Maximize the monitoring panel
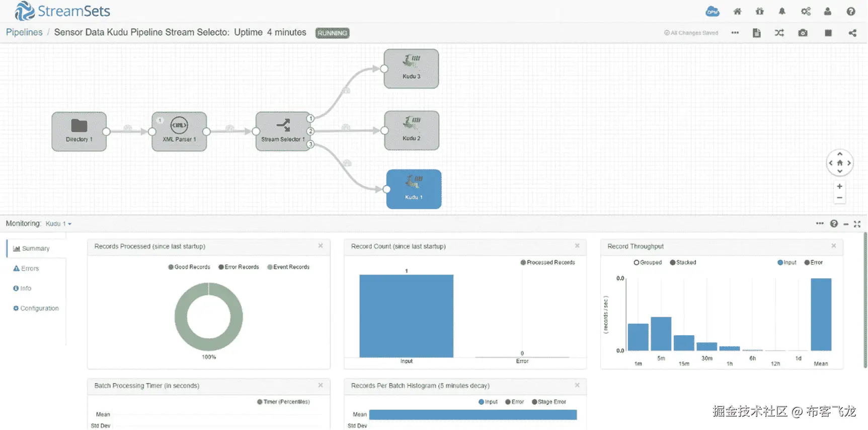Image resolution: width=868 pixels, height=430 pixels. coord(857,224)
